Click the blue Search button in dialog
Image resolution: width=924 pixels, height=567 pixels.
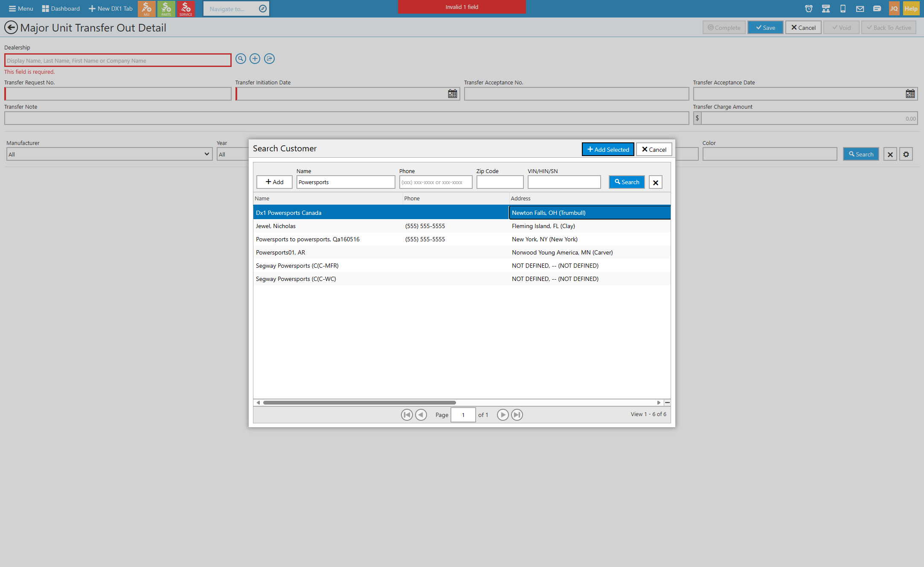[x=627, y=182]
